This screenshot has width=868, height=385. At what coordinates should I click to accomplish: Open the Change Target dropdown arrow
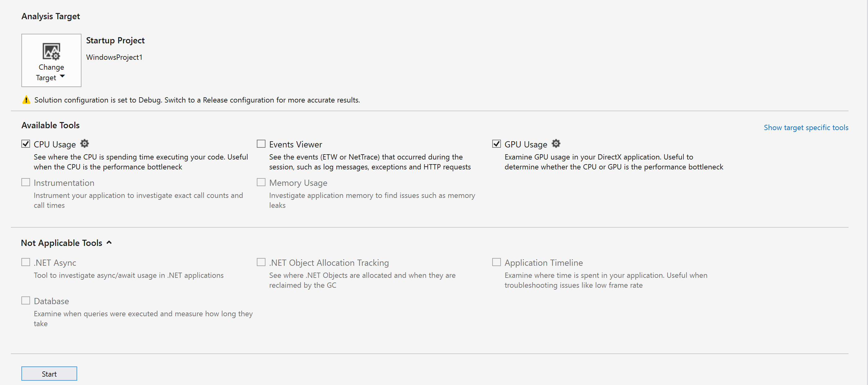point(62,77)
